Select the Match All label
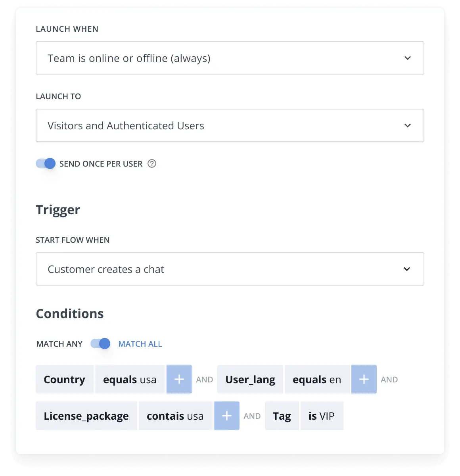 click(140, 344)
